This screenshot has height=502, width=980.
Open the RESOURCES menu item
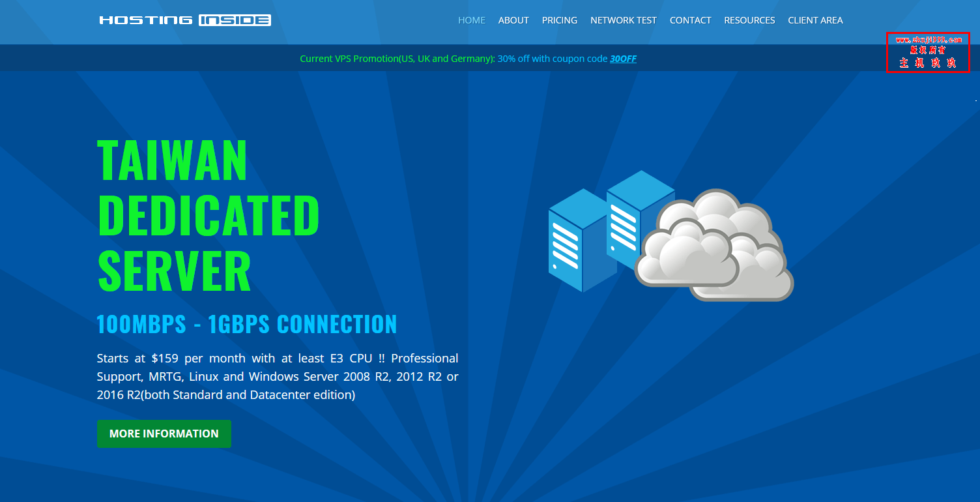[x=749, y=20]
